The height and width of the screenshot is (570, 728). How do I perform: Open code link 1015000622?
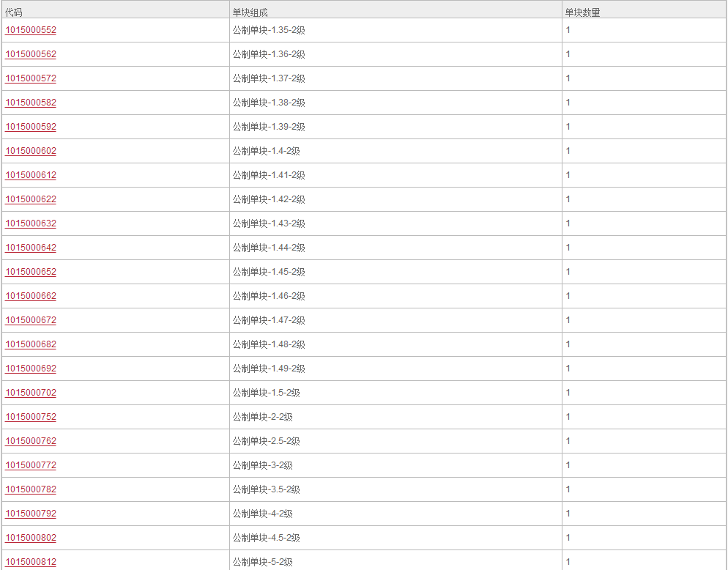point(31,199)
